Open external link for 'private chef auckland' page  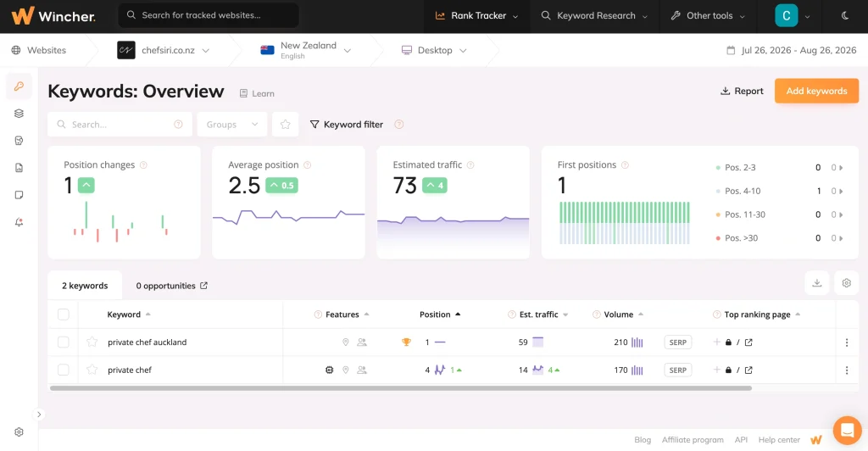point(748,342)
